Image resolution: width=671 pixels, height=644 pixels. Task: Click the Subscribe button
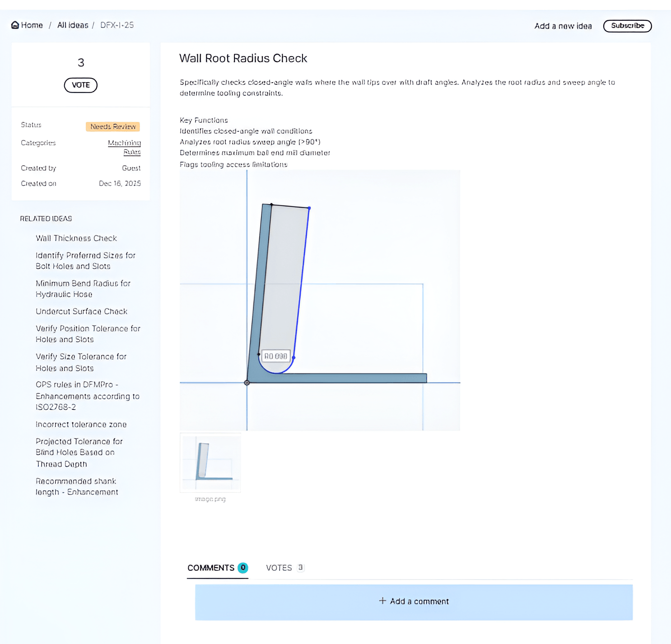(627, 26)
